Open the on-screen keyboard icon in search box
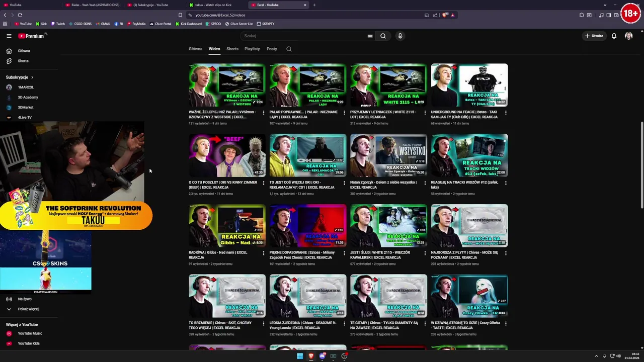The image size is (644, 362). (x=370, y=36)
